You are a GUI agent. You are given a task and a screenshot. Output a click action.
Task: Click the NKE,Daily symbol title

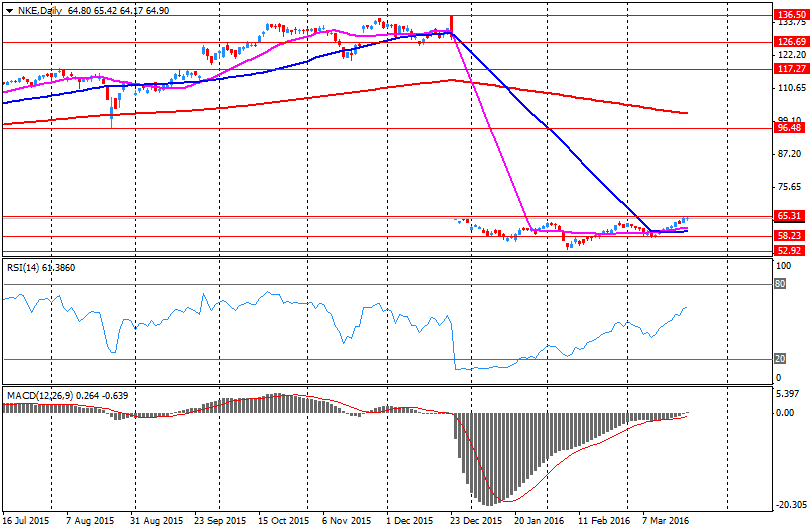[34, 10]
